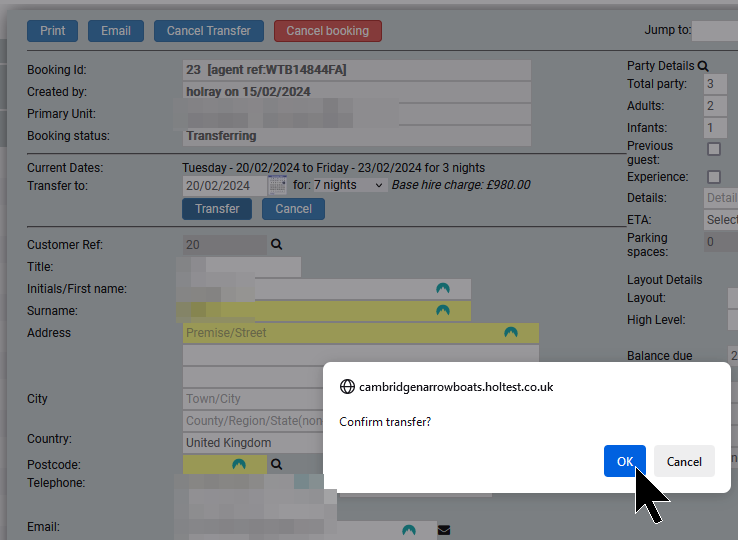Cancel the confirm transfer dialog

click(x=684, y=461)
